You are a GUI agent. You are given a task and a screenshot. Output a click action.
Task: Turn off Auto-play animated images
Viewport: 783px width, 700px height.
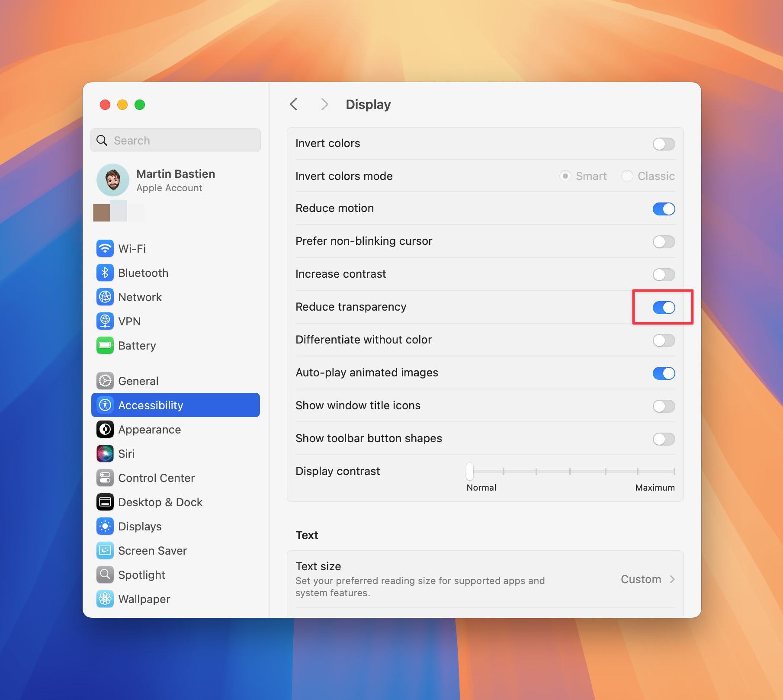pyautogui.click(x=664, y=373)
